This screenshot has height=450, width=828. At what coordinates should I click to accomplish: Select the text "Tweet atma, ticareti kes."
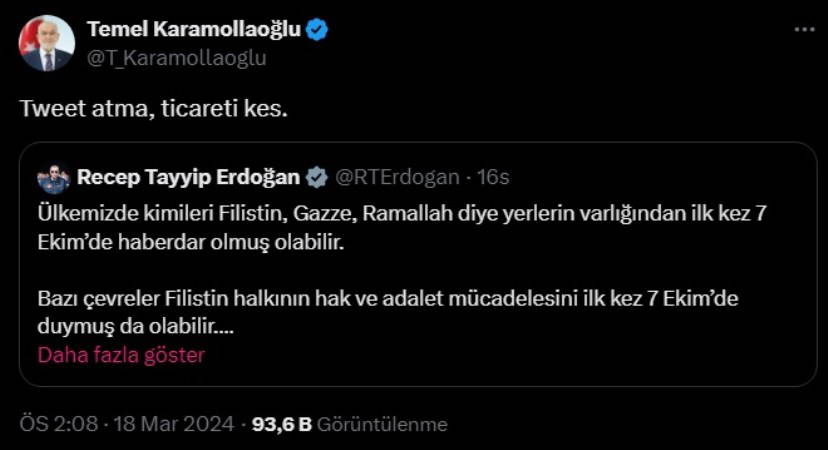point(153,107)
